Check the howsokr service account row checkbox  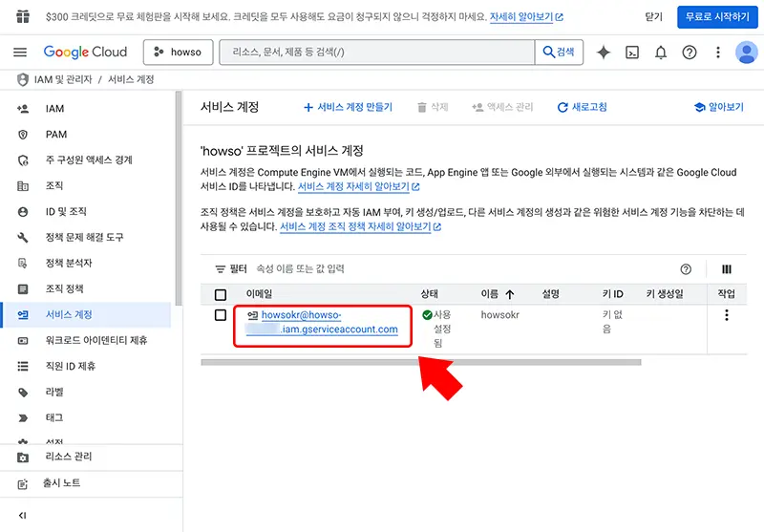tap(221, 315)
